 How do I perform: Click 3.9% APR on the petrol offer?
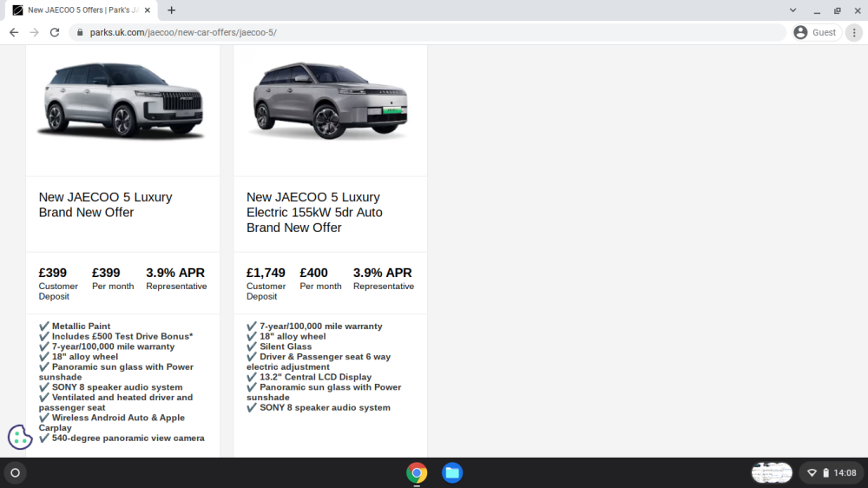[x=175, y=273]
